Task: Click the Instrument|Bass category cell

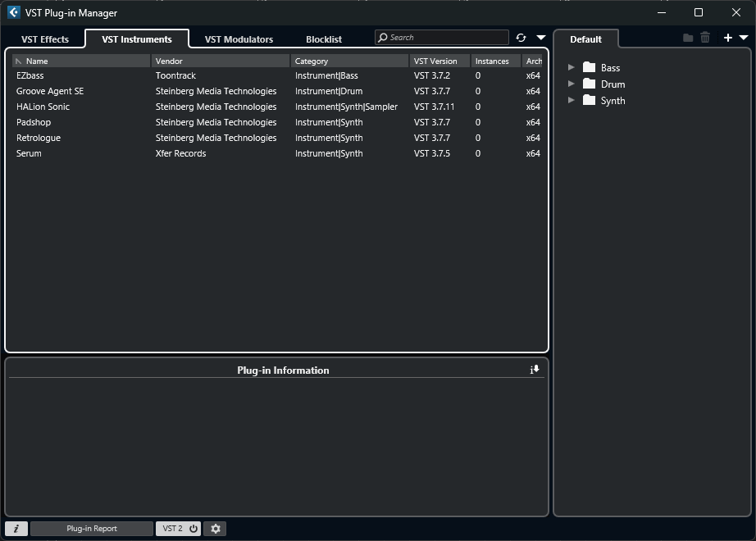Action: [x=326, y=75]
